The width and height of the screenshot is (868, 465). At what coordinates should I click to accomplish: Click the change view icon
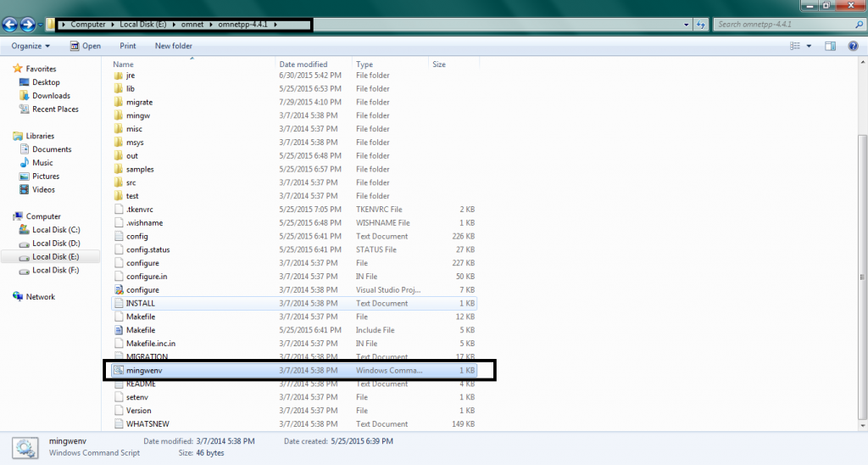coord(794,46)
